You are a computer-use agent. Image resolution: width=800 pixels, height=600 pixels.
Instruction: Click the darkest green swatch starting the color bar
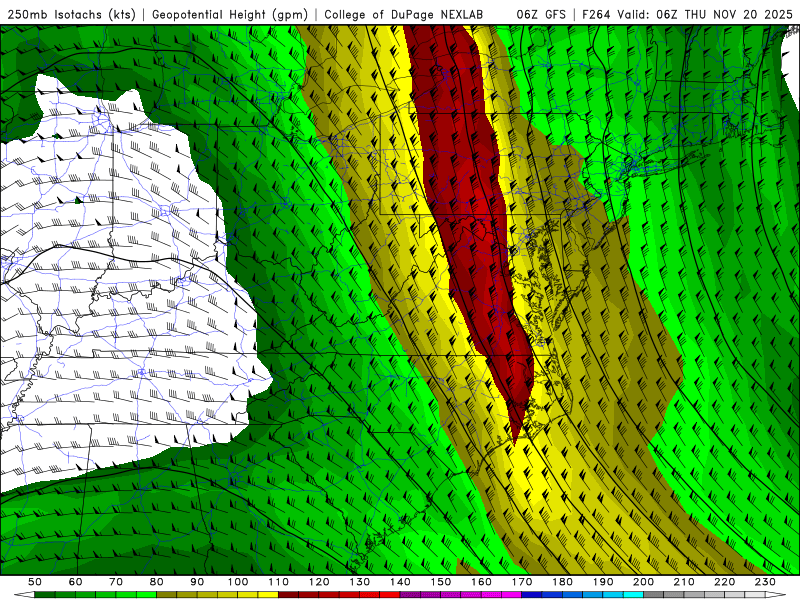pyautogui.click(x=44, y=595)
